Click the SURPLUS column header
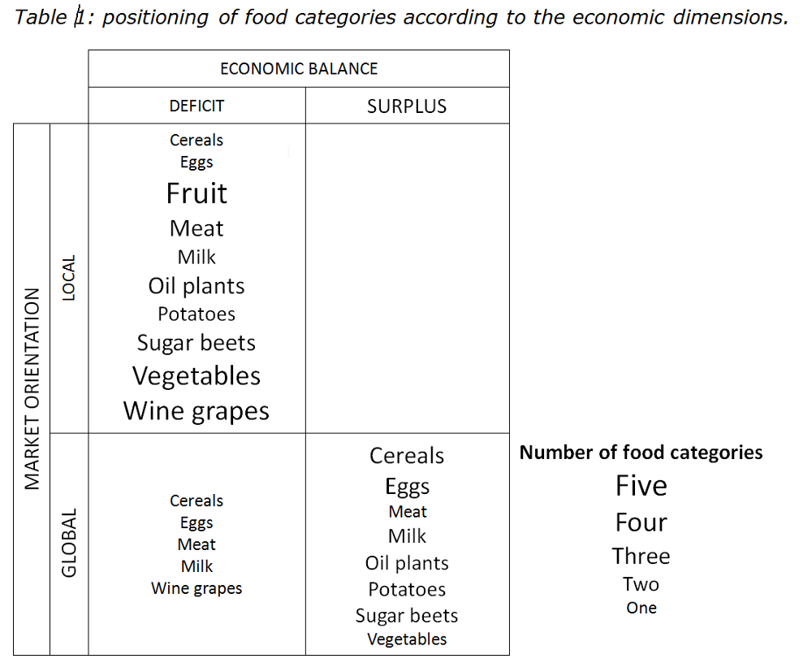The image size is (812, 663). point(407,106)
